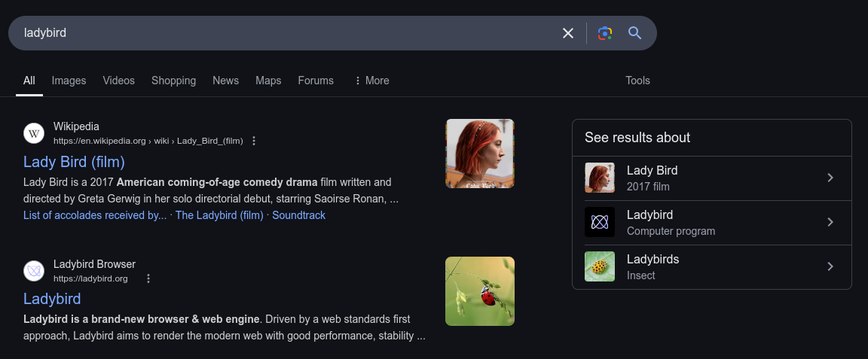Open the Tools button
868x359 pixels.
pyautogui.click(x=637, y=81)
